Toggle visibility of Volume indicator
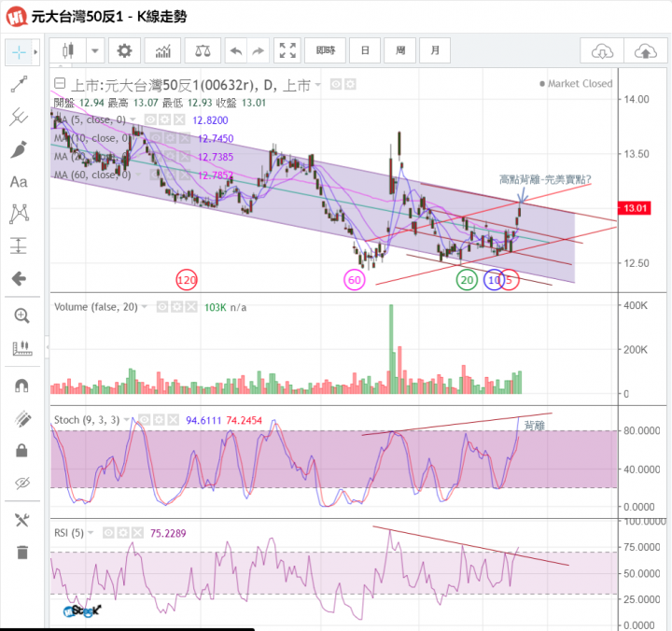 162,306
